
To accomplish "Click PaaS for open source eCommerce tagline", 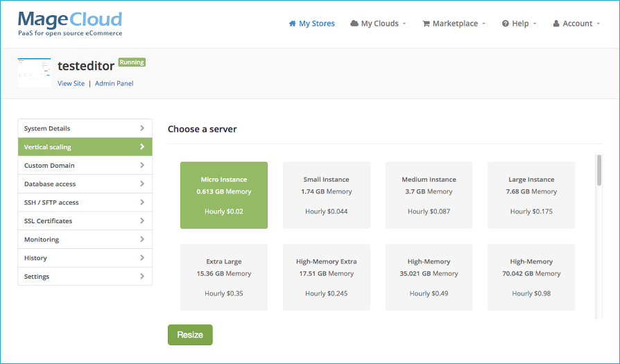I will point(70,33).
